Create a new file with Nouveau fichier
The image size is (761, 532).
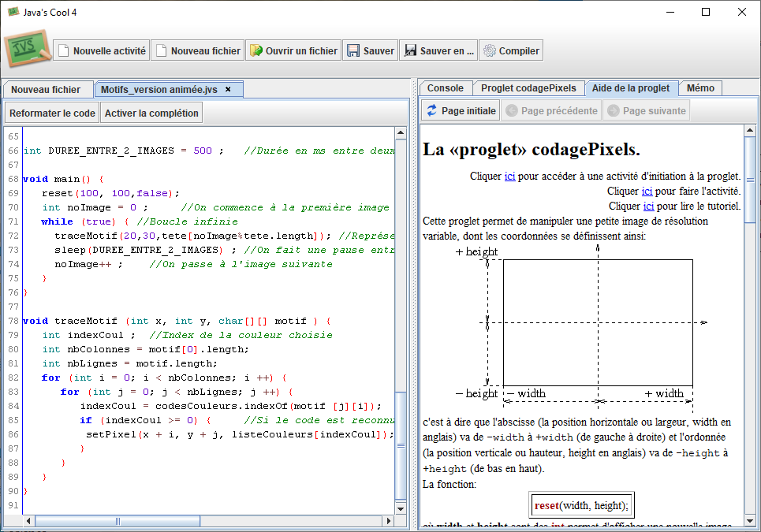pos(197,50)
